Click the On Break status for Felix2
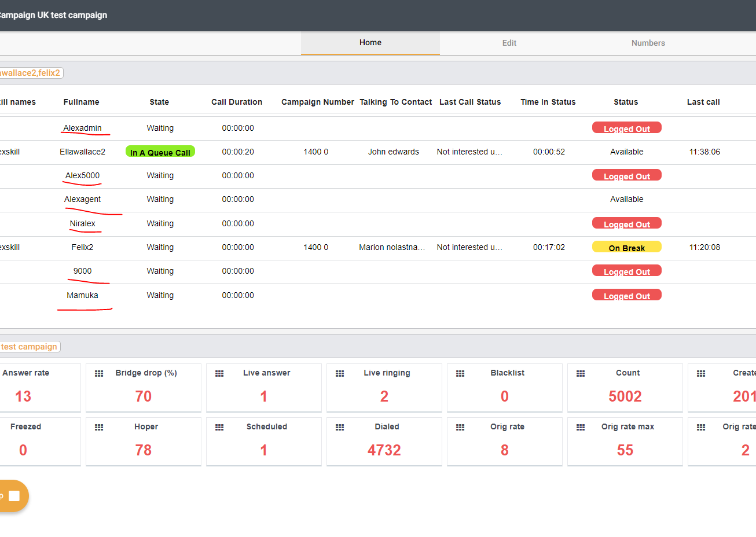 (x=626, y=248)
